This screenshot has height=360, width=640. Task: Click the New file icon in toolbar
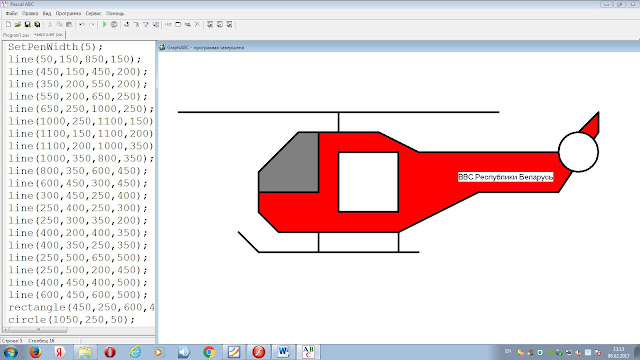[8, 24]
